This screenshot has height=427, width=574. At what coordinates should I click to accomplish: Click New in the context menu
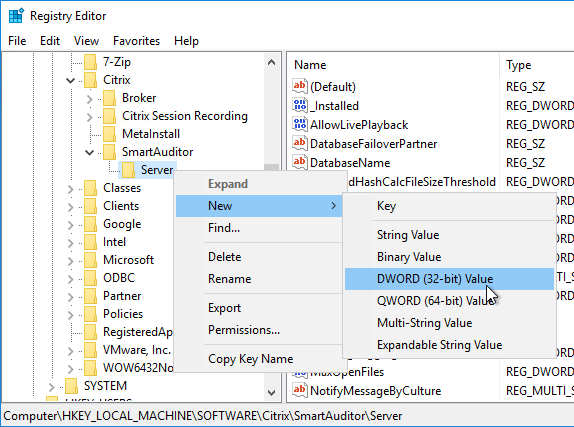(259, 205)
